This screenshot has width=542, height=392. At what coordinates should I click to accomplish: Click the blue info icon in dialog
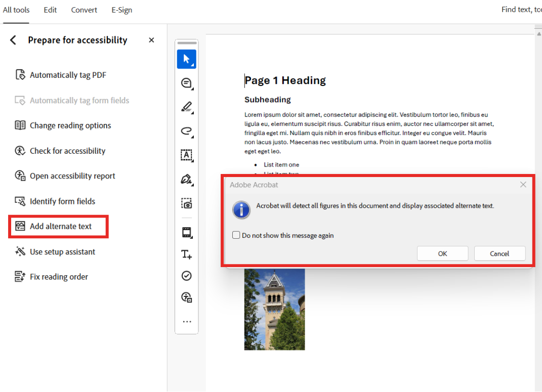pos(241,209)
